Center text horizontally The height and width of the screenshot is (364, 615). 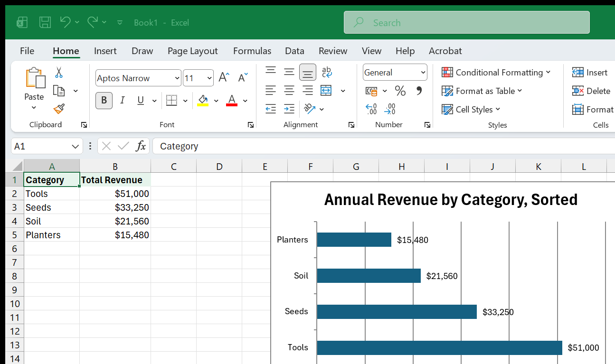point(289,90)
